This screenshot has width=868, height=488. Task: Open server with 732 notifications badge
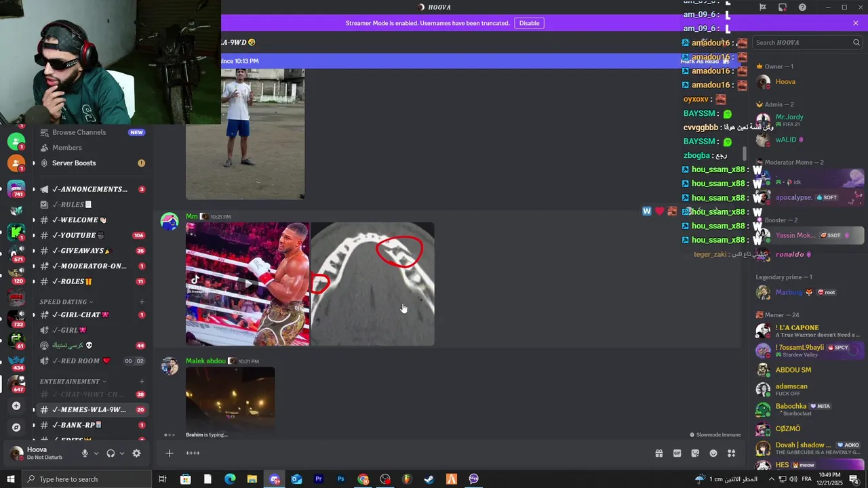click(x=16, y=318)
